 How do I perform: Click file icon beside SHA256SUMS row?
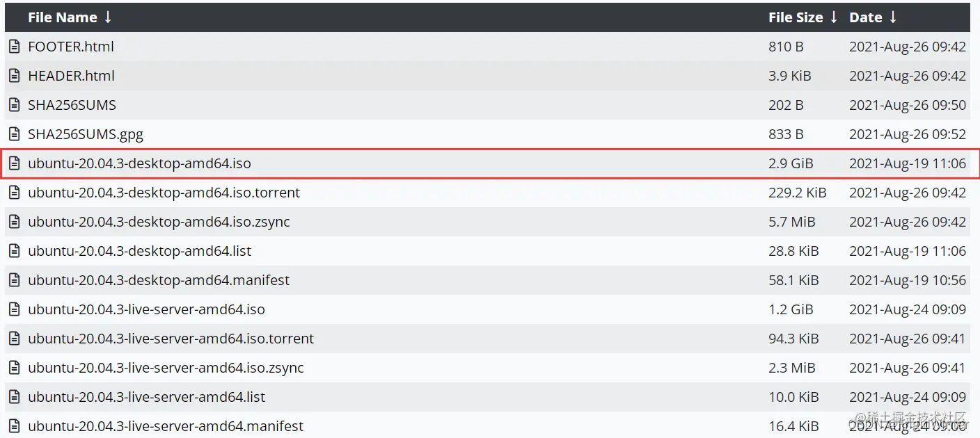(x=14, y=105)
